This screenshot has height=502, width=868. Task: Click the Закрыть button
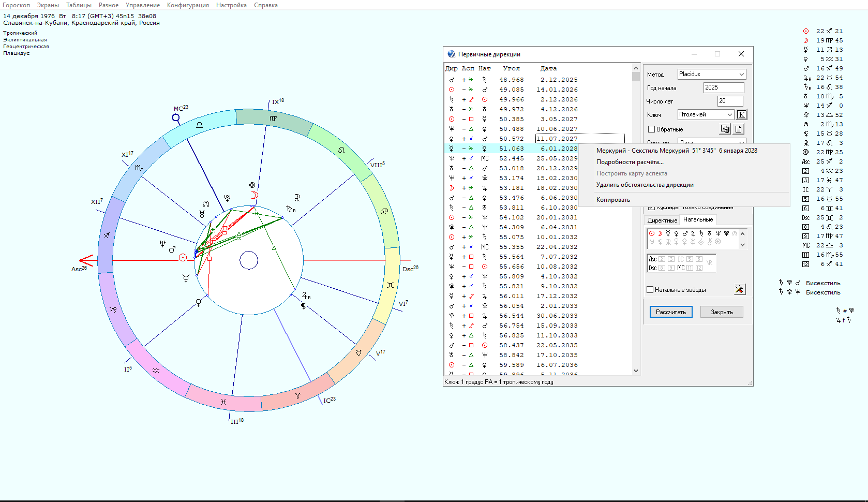click(721, 312)
